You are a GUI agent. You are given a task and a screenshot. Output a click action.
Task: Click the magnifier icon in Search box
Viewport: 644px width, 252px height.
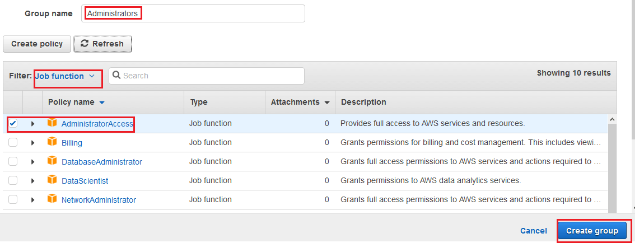pos(116,76)
